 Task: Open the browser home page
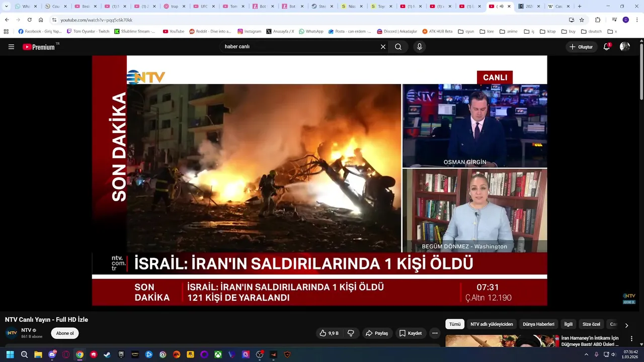(x=41, y=20)
